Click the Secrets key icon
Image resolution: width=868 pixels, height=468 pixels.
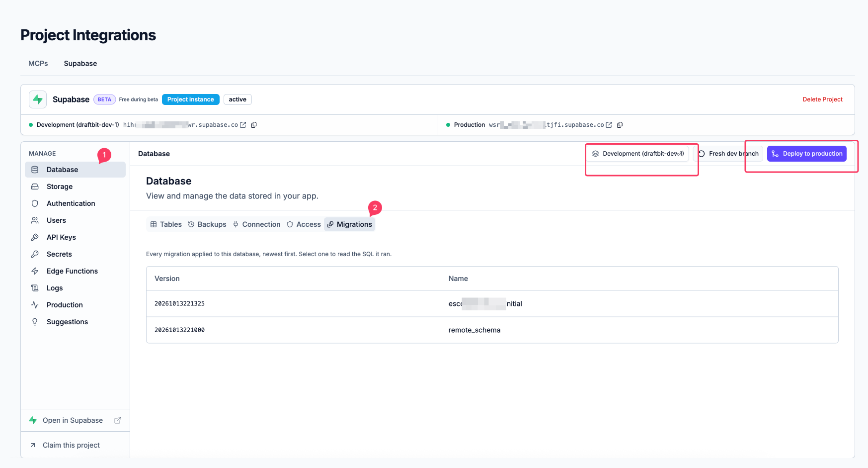click(x=35, y=254)
